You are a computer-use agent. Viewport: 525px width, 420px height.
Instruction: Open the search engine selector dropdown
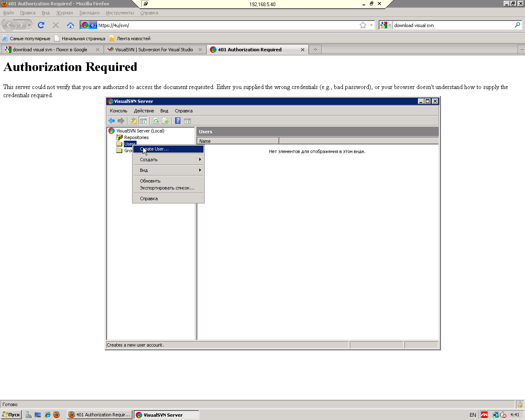(x=385, y=25)
